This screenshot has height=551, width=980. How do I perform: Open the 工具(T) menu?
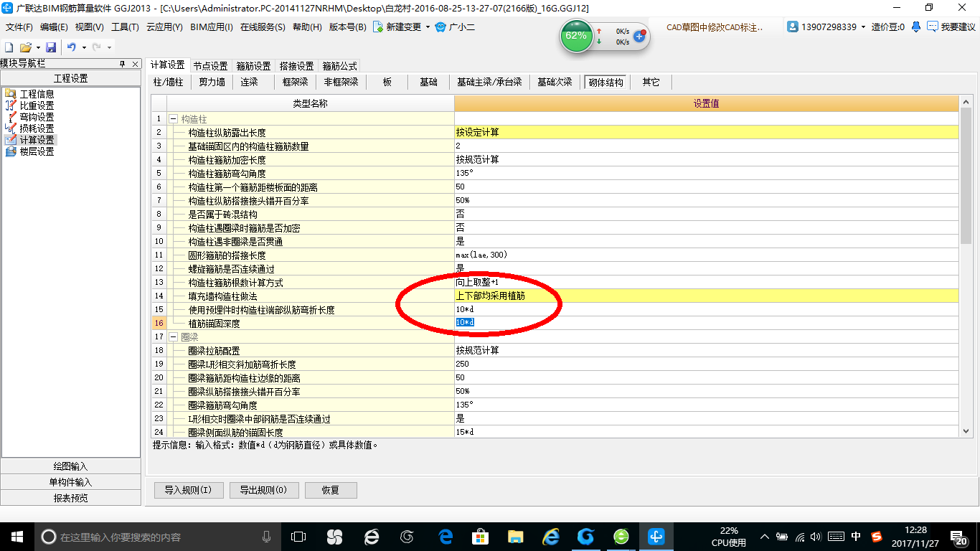[125, 27]
